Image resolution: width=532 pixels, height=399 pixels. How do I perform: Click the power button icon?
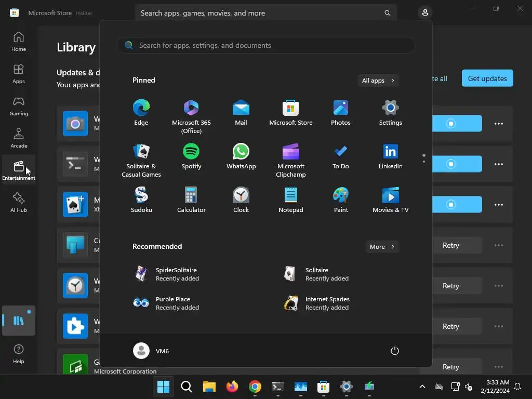[395, 351]
